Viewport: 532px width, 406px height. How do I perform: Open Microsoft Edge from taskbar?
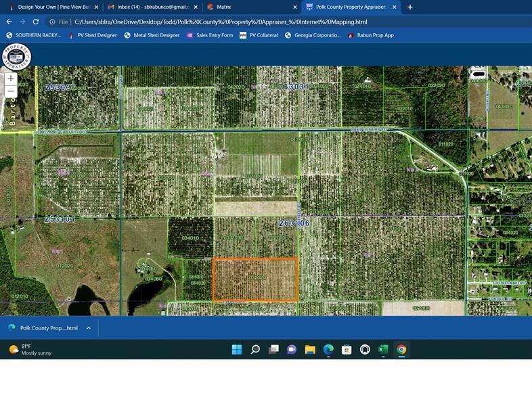point(328,350)
